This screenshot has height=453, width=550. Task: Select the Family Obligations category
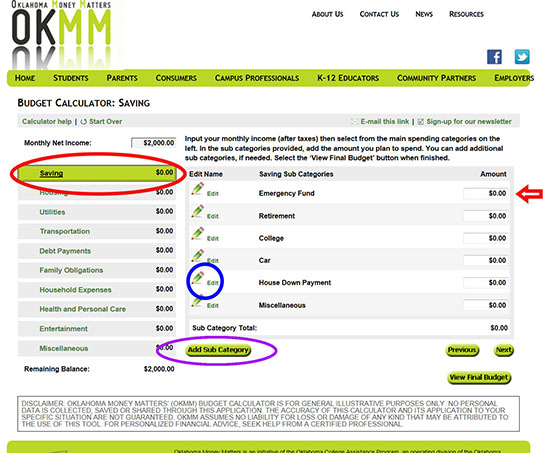click(x=97, y=270)
